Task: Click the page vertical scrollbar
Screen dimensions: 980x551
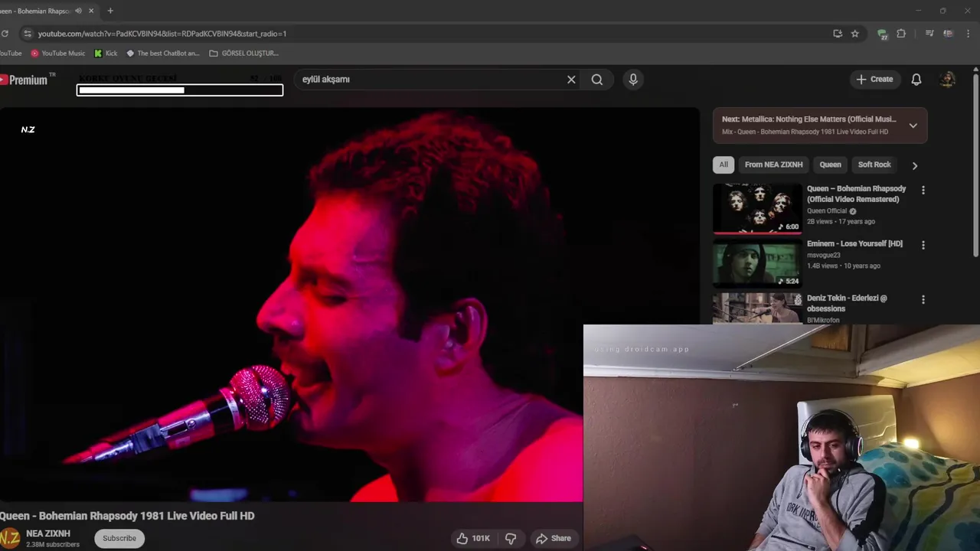Action: [x=975, y=165]
